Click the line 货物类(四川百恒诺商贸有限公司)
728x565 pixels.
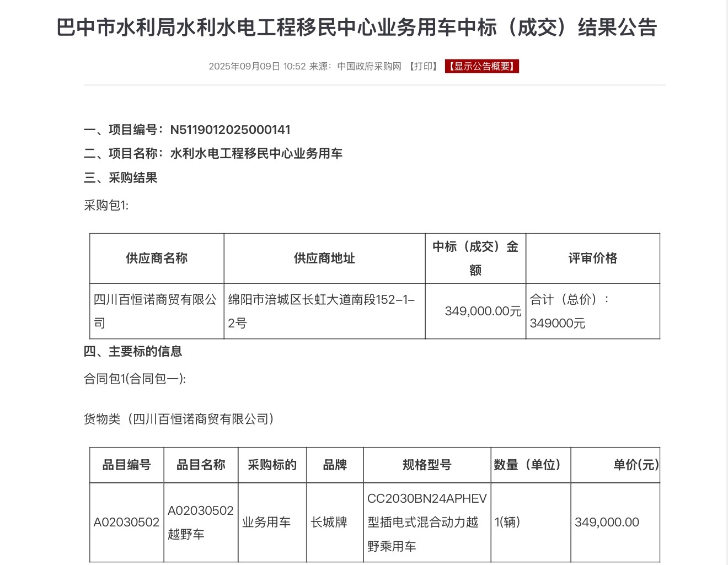click(179, 419)
